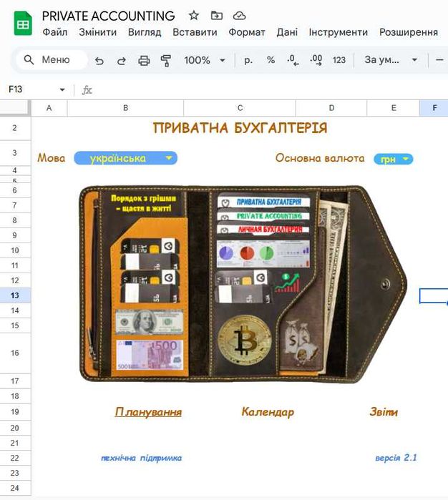The height and width of the screenshot is (500, 448).
Task: Click the decrease font size minus button
Action: (x=439, y=59)
